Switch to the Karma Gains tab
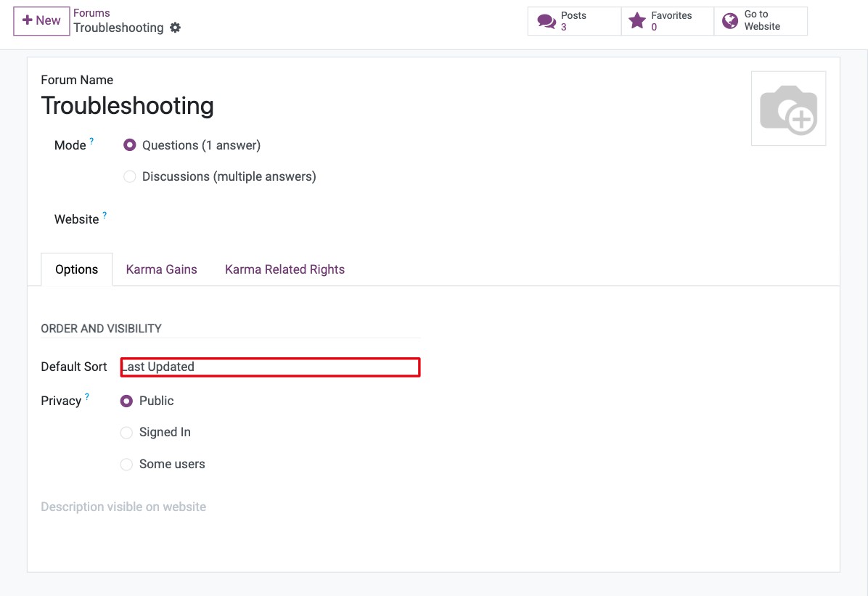 click(162, 270)
